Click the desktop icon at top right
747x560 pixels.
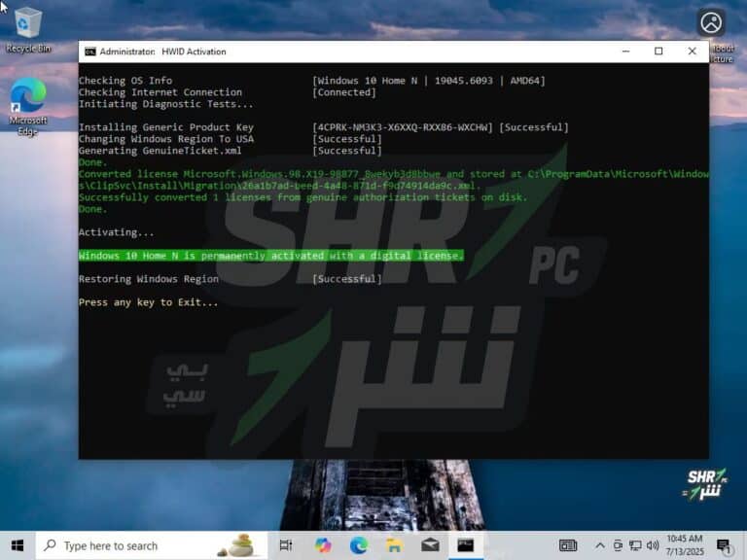point(712,23)
